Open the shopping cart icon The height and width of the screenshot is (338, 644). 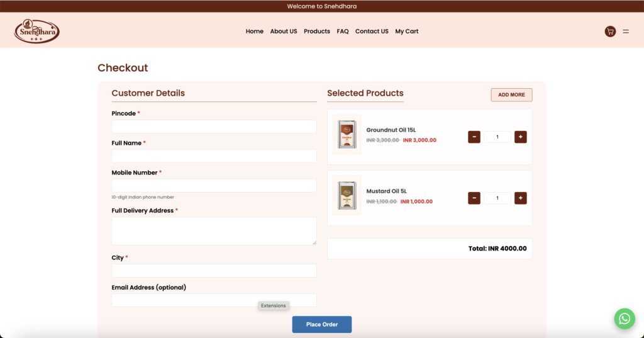[x=609, y=31]
